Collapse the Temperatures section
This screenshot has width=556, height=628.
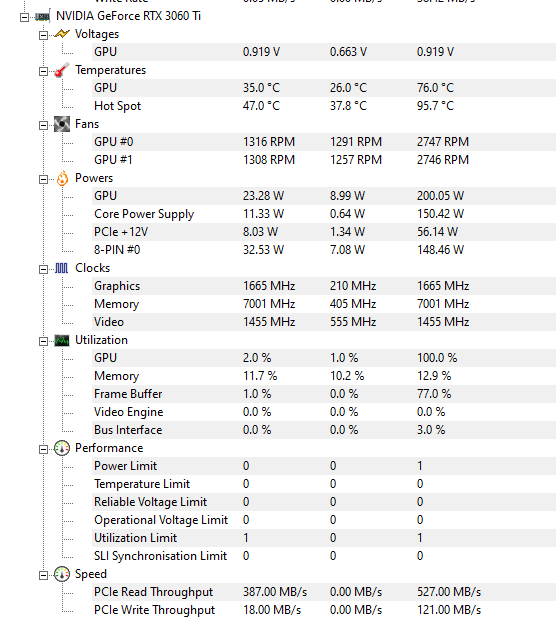click(x=43, y=71)
